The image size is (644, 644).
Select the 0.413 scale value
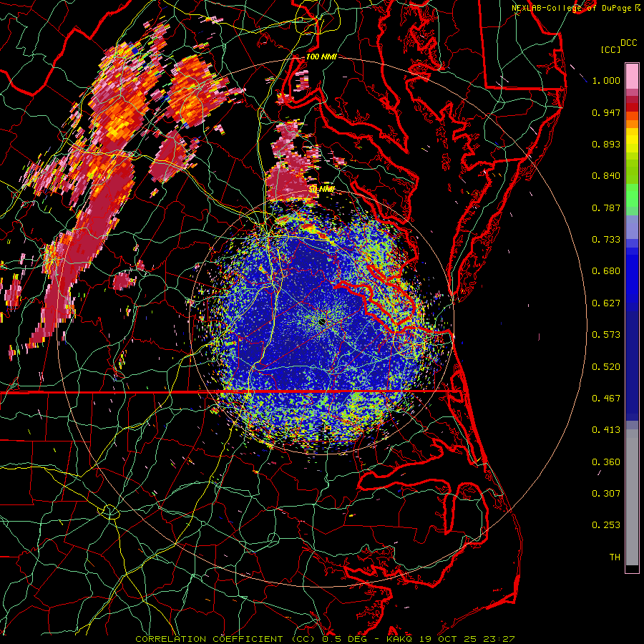(x=606, y=430)
